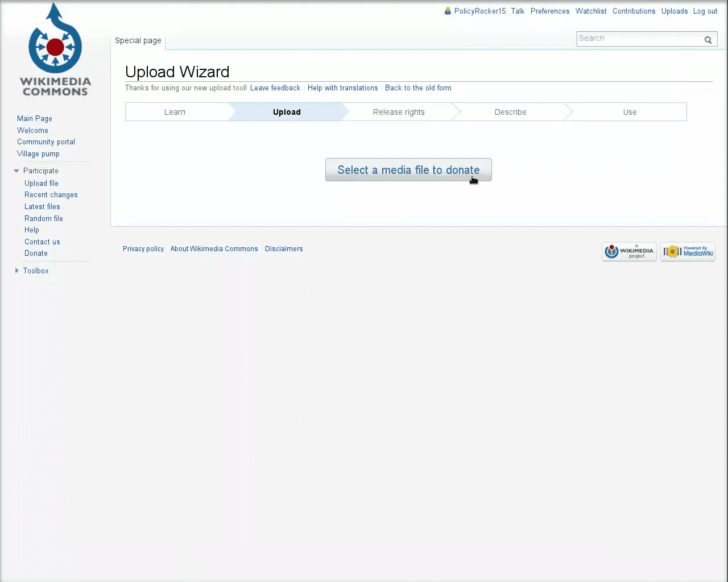Go to the Learn wizard step
728x582 pixels.
coord(175,112)
